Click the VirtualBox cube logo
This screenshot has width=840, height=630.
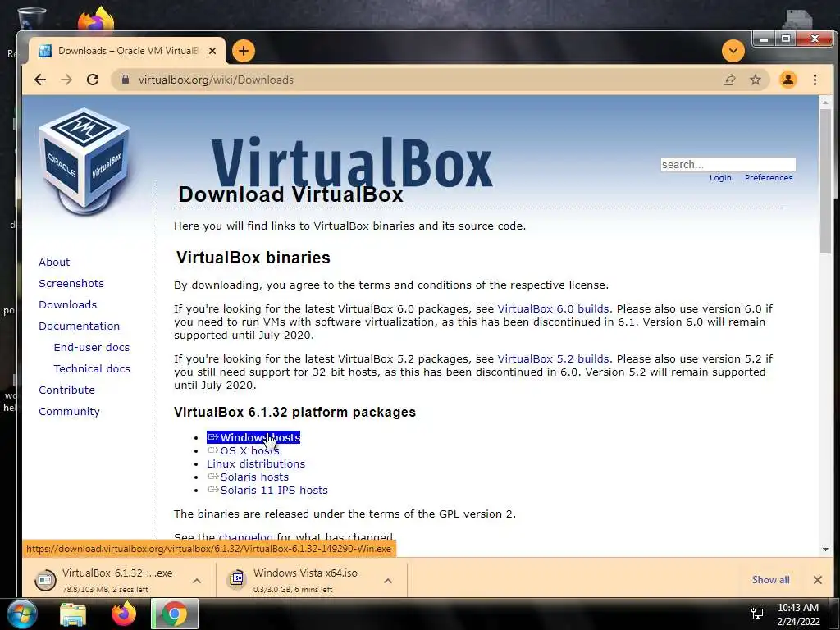84,162
